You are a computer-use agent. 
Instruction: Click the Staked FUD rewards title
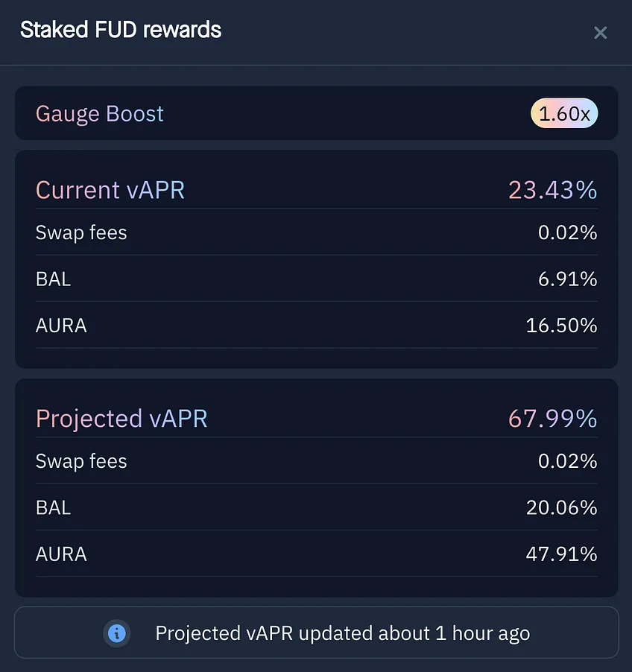tap(121, 30)
